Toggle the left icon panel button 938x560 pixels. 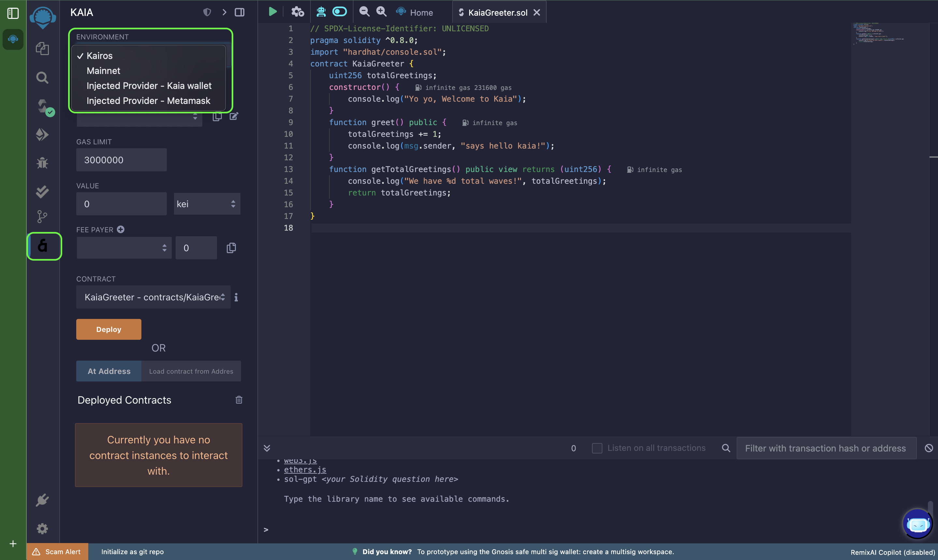coord(13,13)
